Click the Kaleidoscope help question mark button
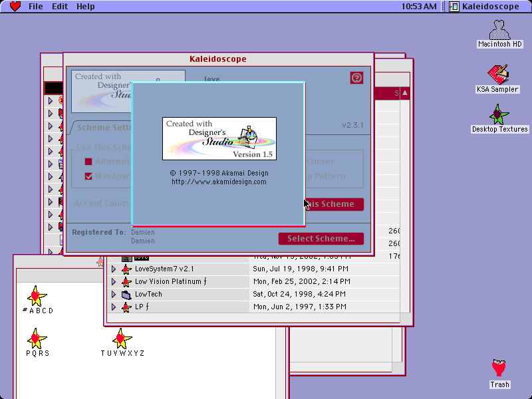This screenshot has height=399, width=532. (356, 78)
